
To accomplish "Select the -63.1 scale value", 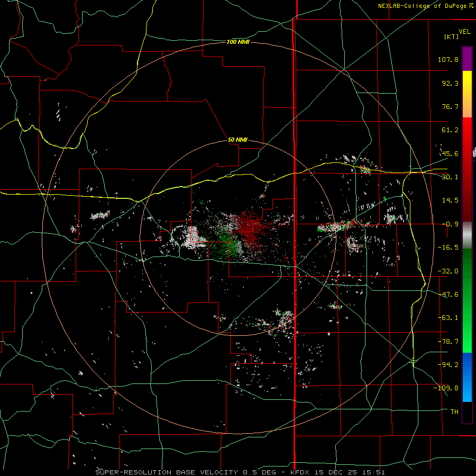I will pos(448,318).
